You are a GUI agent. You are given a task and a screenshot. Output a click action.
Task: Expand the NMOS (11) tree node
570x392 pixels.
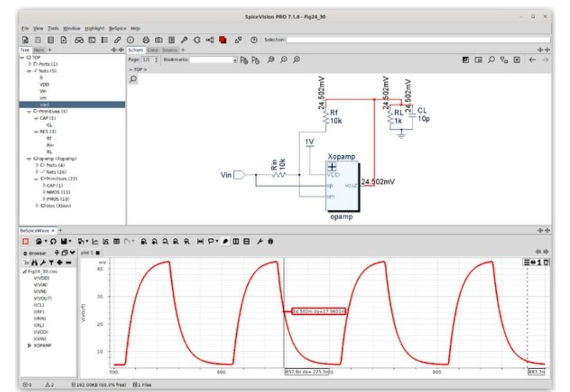click(44, 192)
